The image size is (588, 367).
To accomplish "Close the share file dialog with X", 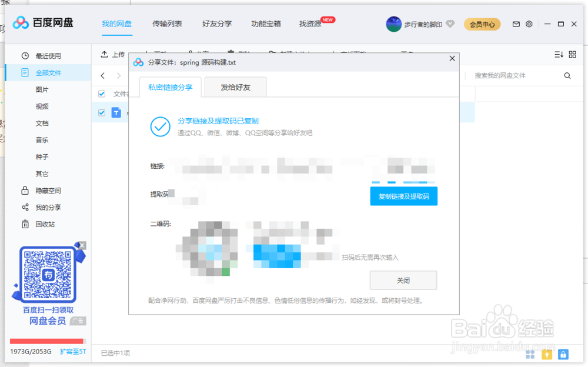I will coord(452,59).
